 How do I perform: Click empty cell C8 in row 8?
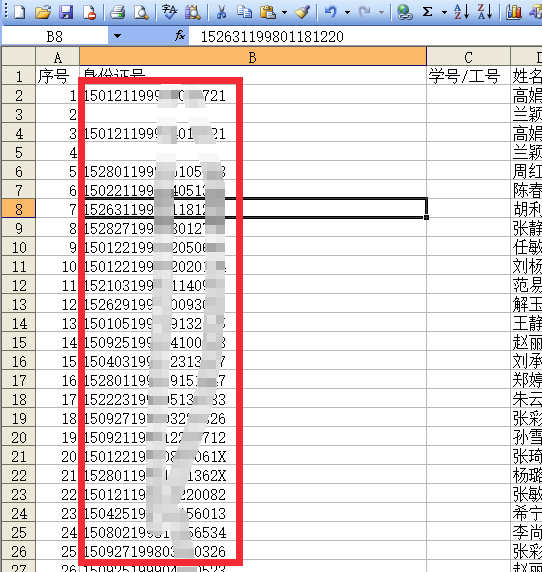468,209
